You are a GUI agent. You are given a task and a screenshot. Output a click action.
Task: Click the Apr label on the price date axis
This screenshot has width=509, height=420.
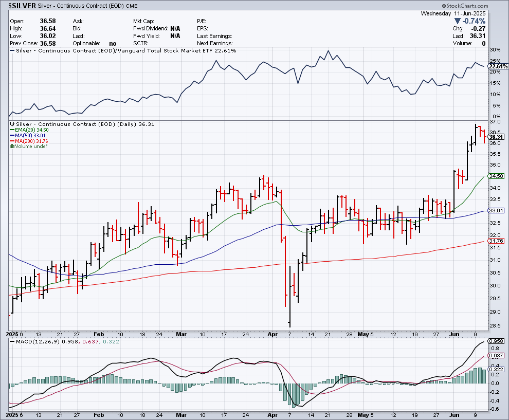click(274, 334)
